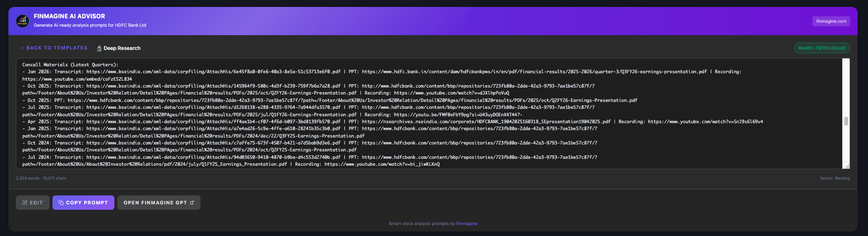Screen dimensions: 868x236
Task: Click Open Finmagine GPT button
Action: click(159, 202)
